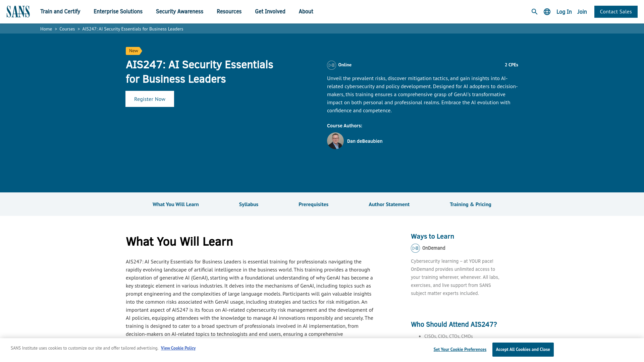Click the breadcrumb home icon link
Viewport: 644px width, 362px height.
pyautogui.click(x=46, y=29)
